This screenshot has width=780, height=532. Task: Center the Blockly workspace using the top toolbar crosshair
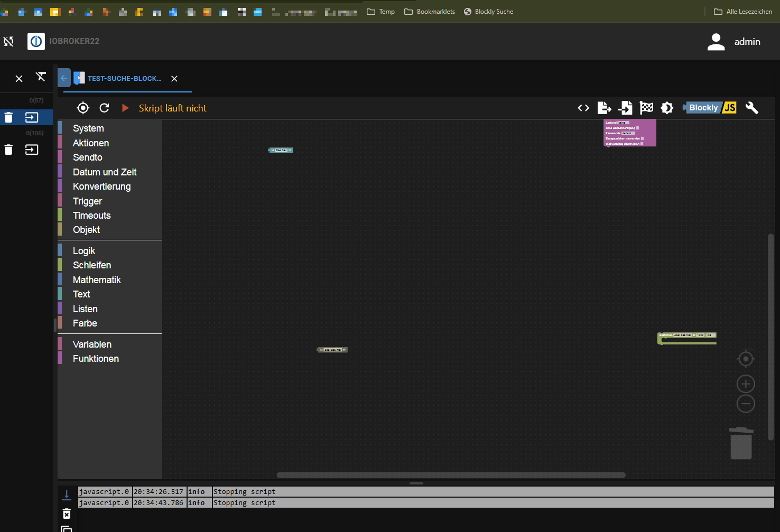83,108
